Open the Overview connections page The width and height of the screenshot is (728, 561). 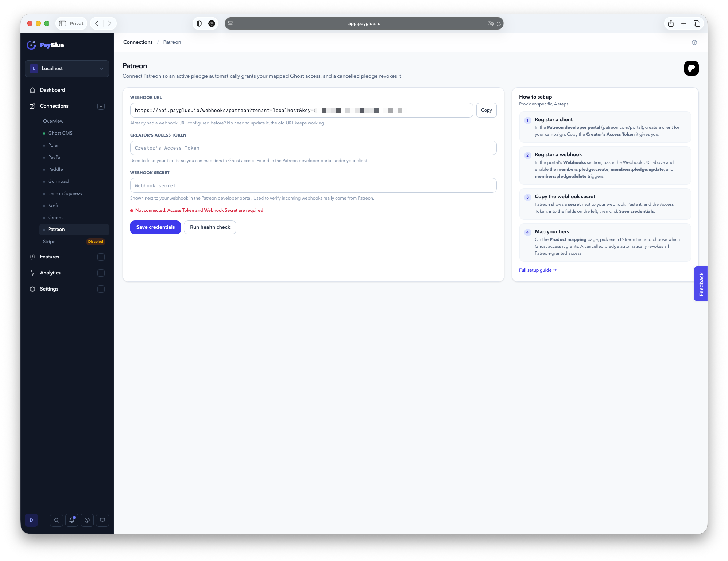53,121
